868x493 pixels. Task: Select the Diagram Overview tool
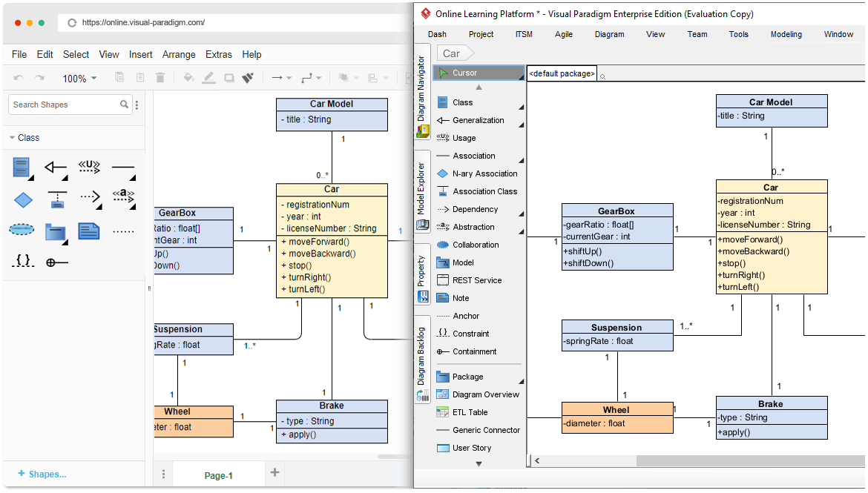(x=479, y=394)
